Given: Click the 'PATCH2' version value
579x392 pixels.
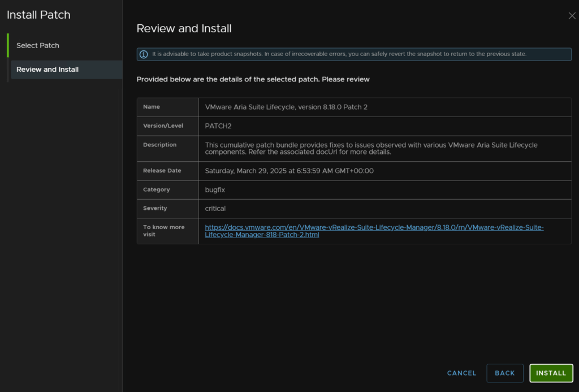Looking at the screenshot, I should point(218,126).
